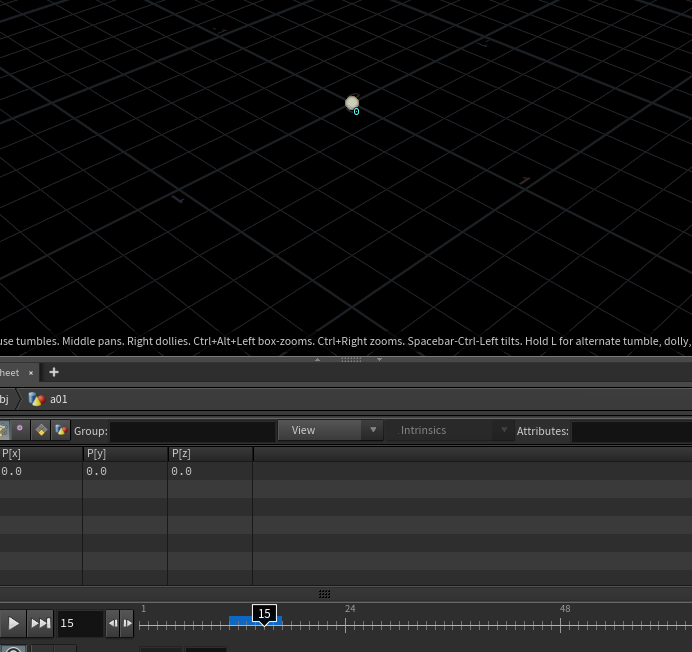692x652 pixels.
Task: Jump to frame 48 on the timeline
Action: tap(560, 624)
